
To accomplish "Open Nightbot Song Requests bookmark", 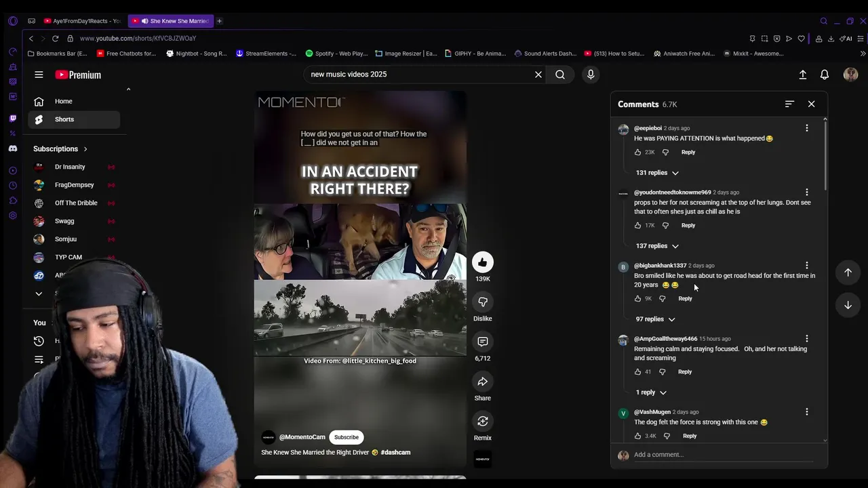I will pos(197,54).
